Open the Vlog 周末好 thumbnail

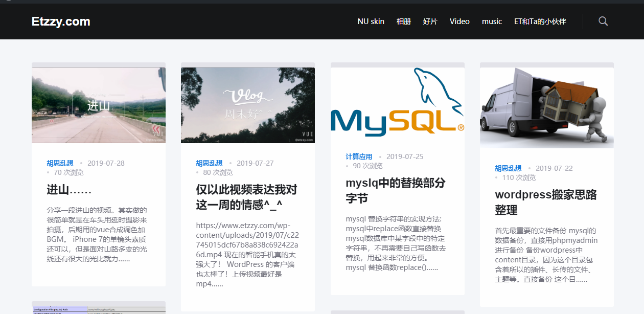click(248, 105)
